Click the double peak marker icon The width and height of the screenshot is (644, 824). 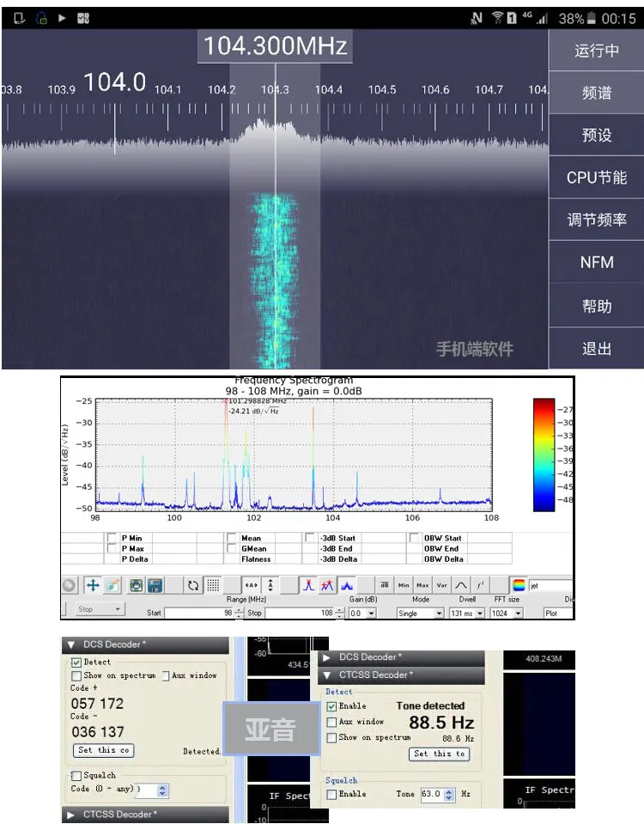(327, 585)
